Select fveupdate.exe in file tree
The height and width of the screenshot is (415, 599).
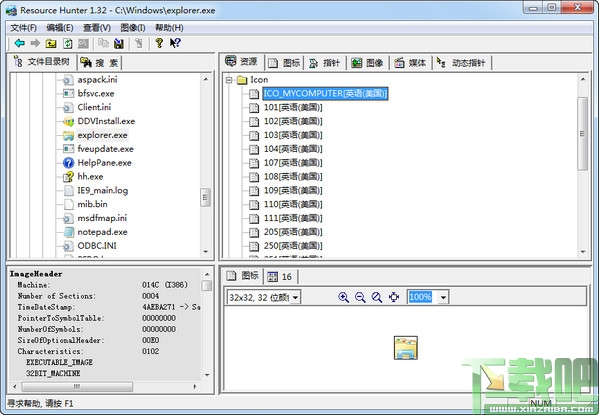tap(105, 149)
